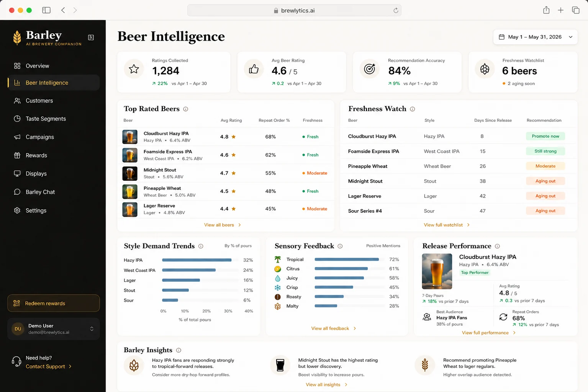Image resolution: width=588 pixels, height=392 pixels.
Task: Click Sour Series #4 watchlist row name
Action: [365, 211]
